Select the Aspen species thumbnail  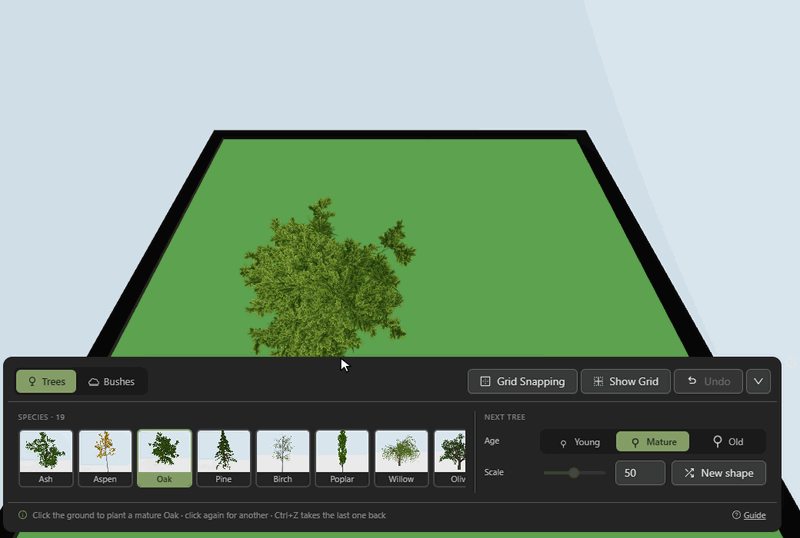coord(105,458)
